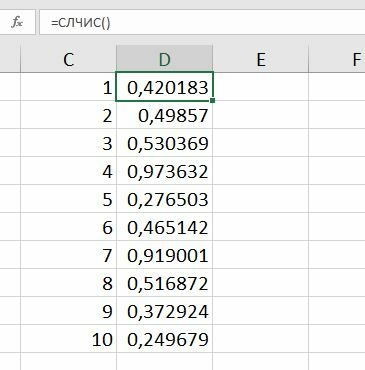
Task: Select cell with value 0,249679
Action: coord(165,338)
